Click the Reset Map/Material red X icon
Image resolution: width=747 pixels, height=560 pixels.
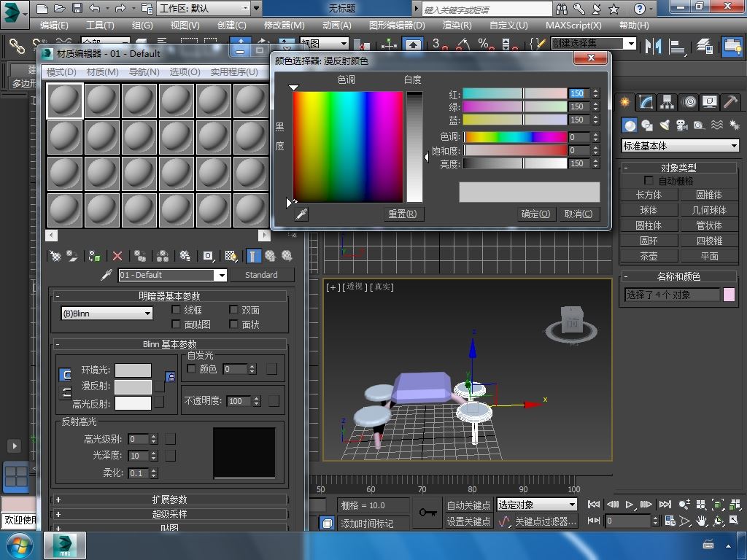point(117,256)
